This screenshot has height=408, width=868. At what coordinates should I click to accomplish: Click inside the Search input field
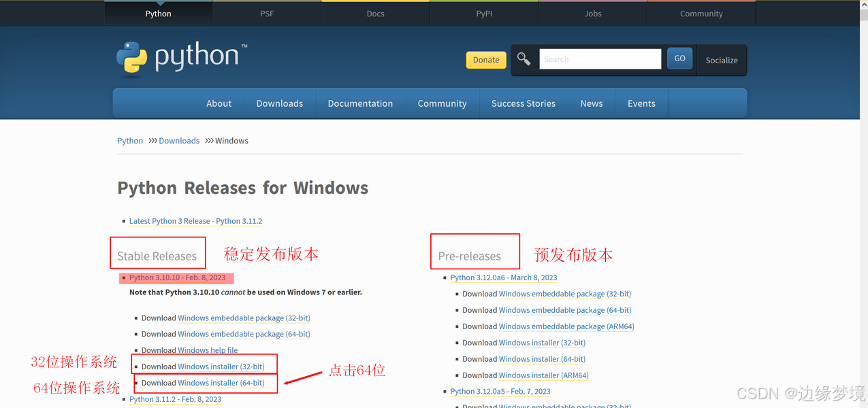click(x=599, y=58)
